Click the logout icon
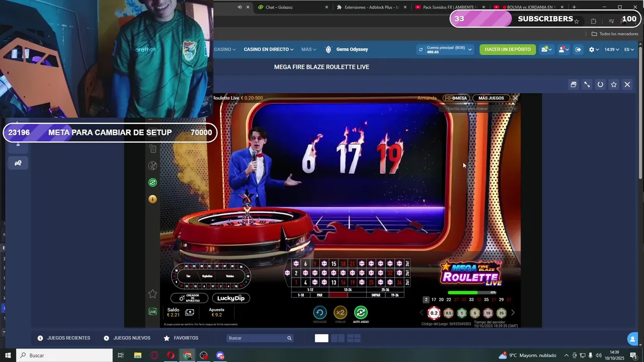The image size is (644, 362). [578, 49]
